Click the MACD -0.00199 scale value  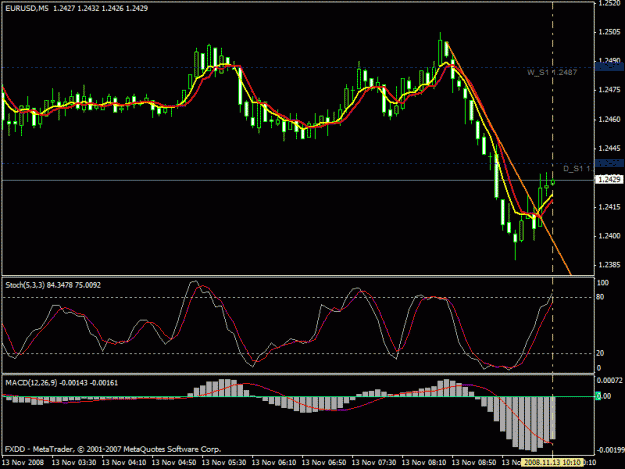tap(610, 450)
